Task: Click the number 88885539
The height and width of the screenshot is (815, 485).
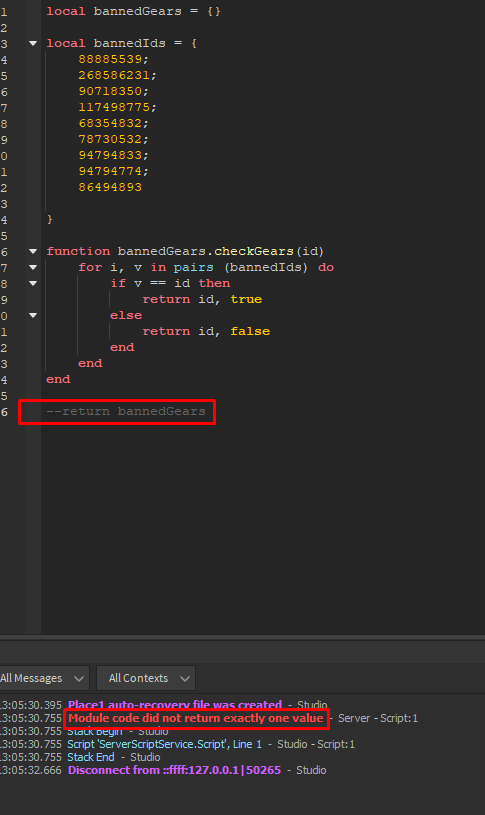Action: coord(110,59)
